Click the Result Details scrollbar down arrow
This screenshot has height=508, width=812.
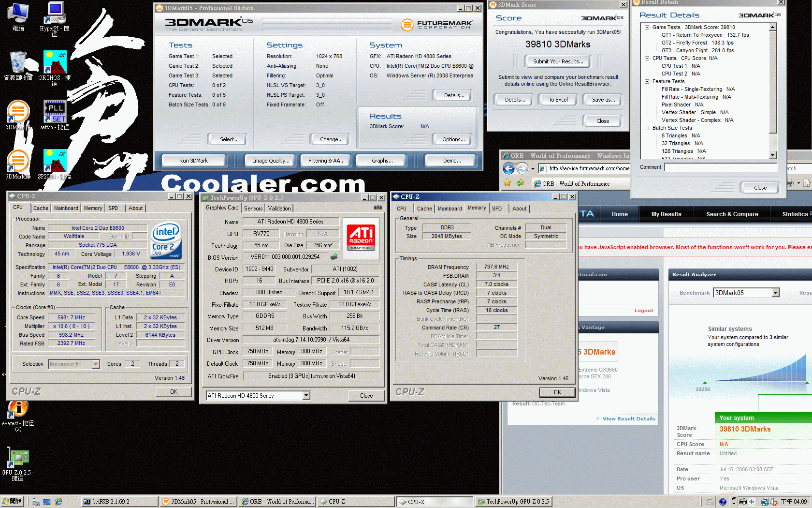tap(773, 155)
